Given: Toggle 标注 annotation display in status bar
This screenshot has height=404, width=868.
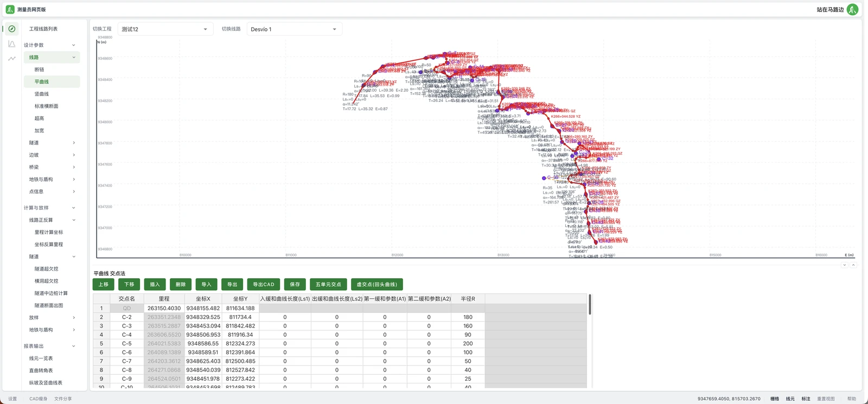Looking at the screenshot, I should click(806, 399).
